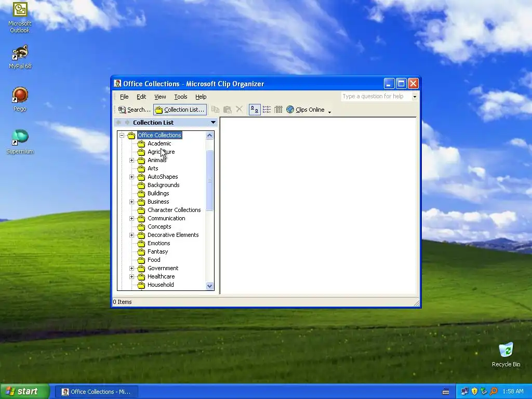Image resolution: width=532 pixels, height=399 pixels.
Task: Open Clips Online from the toolbar
Action: 305,110
